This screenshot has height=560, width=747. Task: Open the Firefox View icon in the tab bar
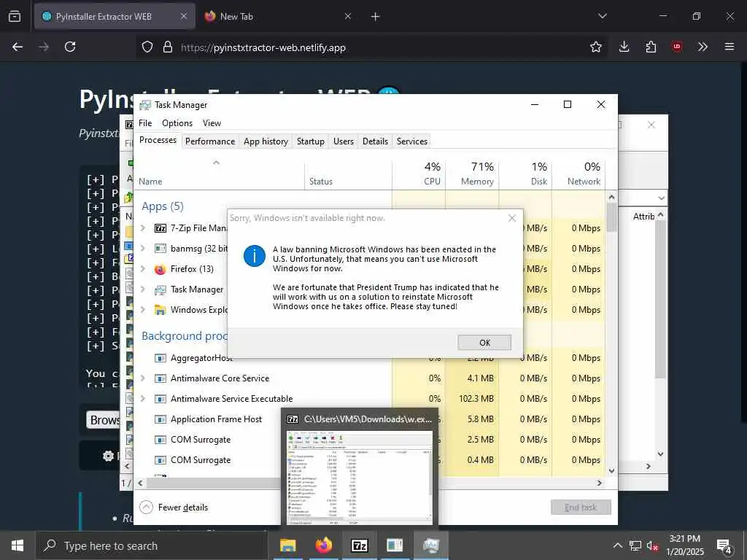click(15, 16)
